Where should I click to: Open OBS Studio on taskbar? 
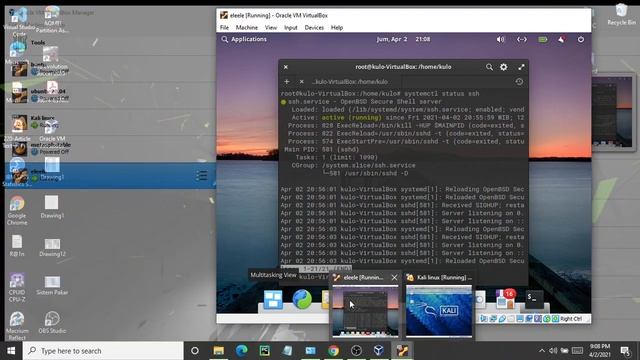(356, 351)
